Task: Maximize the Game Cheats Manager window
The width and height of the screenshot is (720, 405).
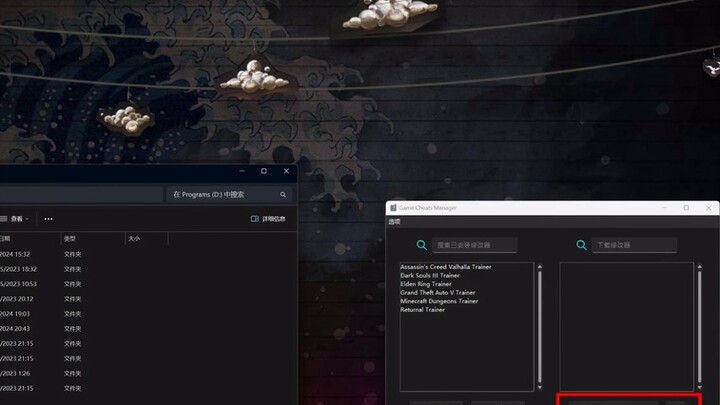Action: (x=686, y=208)
